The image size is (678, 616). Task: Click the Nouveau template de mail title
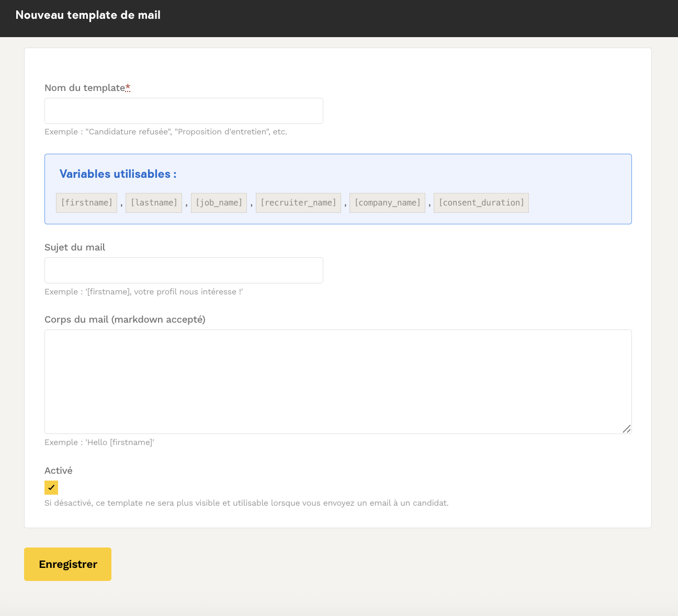88,15
